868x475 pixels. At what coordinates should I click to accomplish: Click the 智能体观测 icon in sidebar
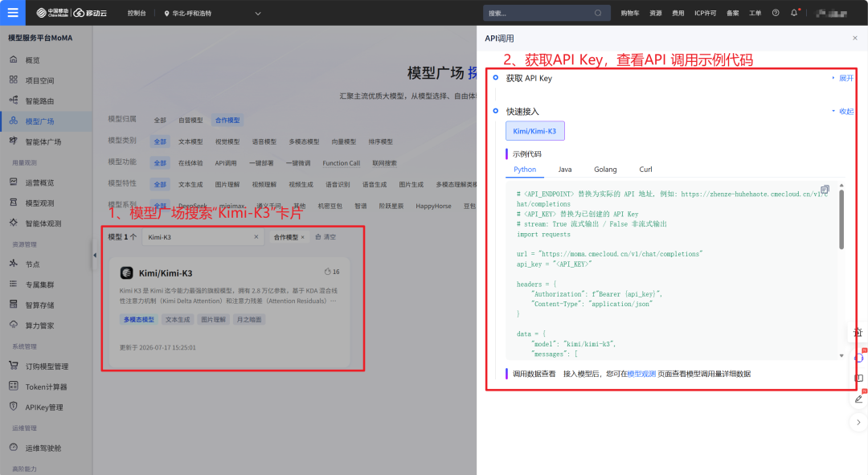pyautogui.click(x=14, y=223)
